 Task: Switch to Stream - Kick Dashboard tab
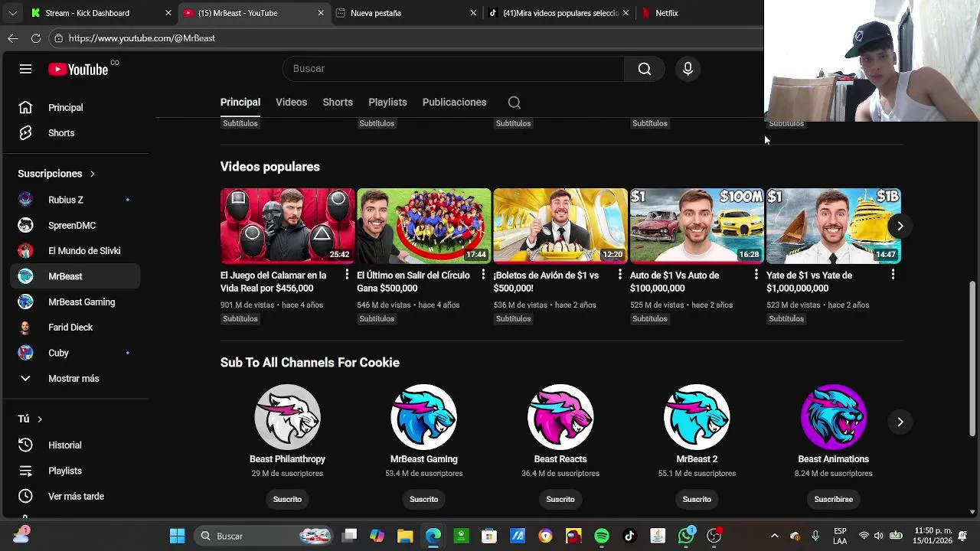tap(100, 13)
